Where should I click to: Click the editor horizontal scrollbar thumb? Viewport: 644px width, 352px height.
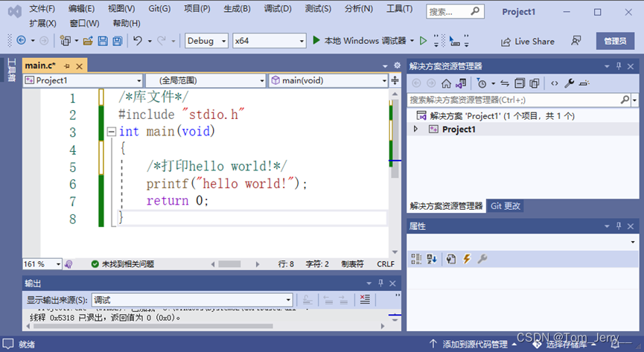click(x=229, y=264)
